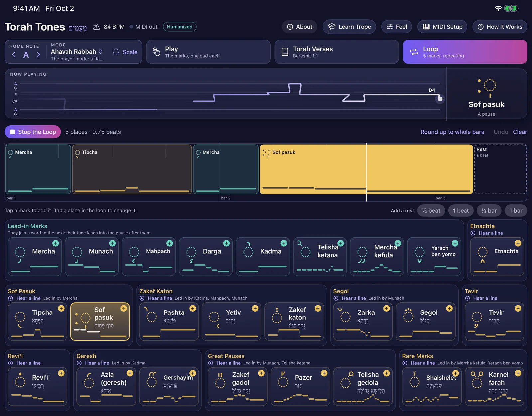532x416 pixels.
Task: Click the loop playhead line in Sof pasuk
Action: pyautogui.click(x=366, y=172)
